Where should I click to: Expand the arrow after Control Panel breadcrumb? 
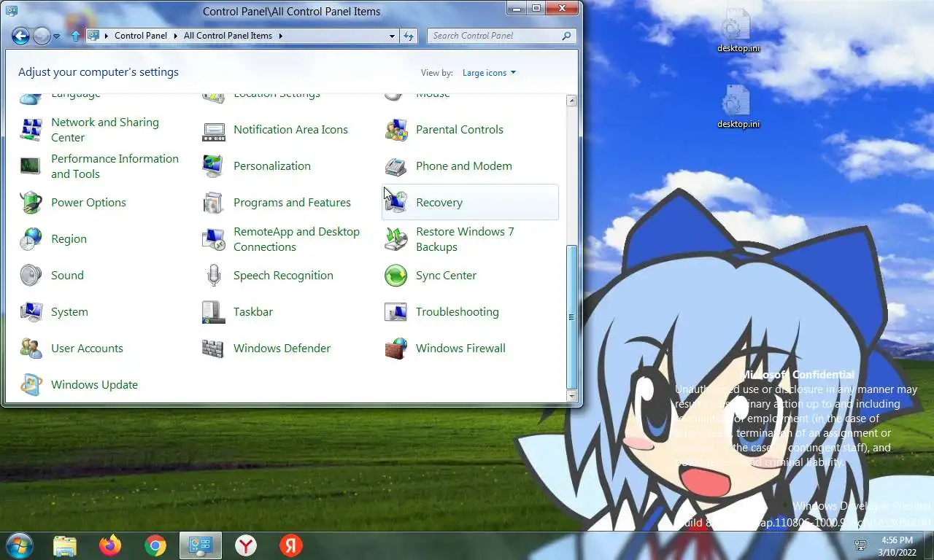175,36
